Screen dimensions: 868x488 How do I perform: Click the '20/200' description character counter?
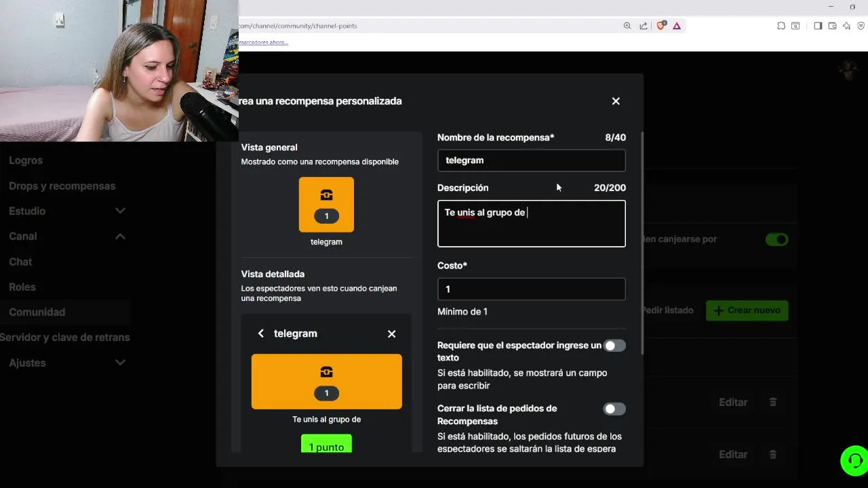[610, 188]
